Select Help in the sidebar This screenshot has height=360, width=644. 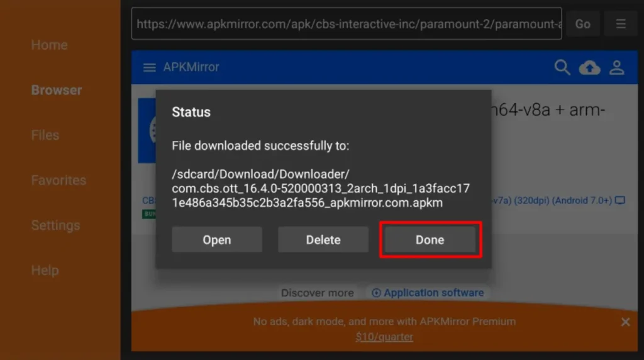coord(45,270)
